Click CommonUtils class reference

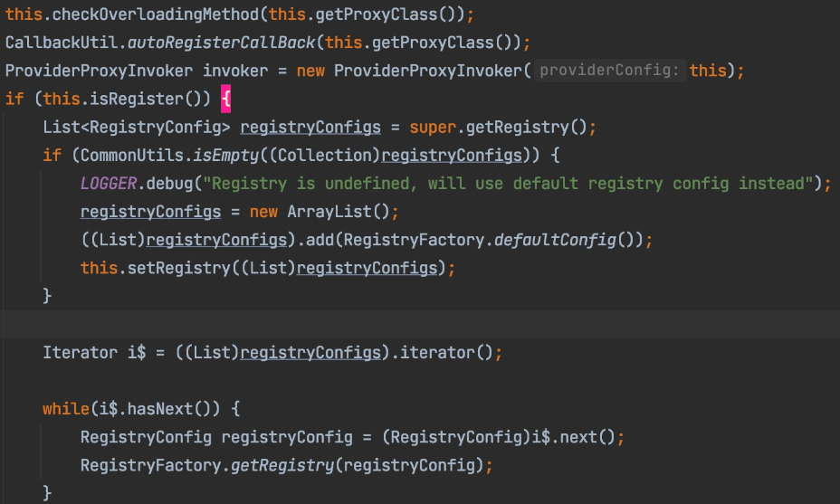pos(132,156)
